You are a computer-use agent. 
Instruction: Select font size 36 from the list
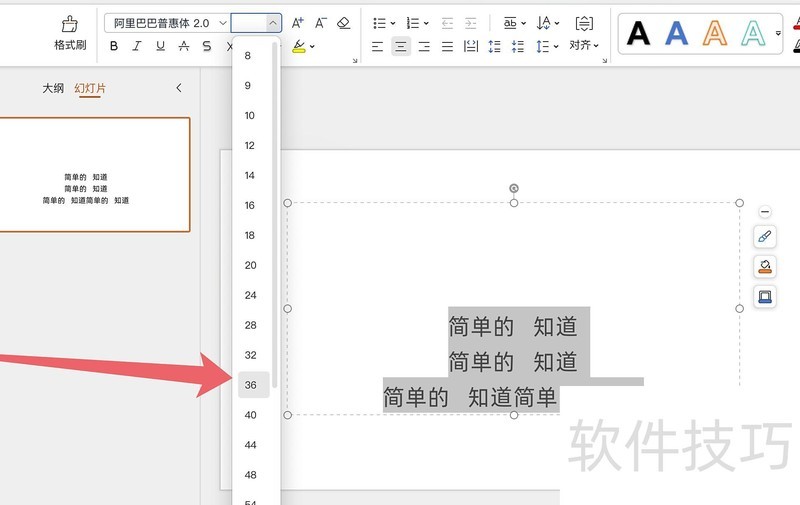tap(251, 385)
